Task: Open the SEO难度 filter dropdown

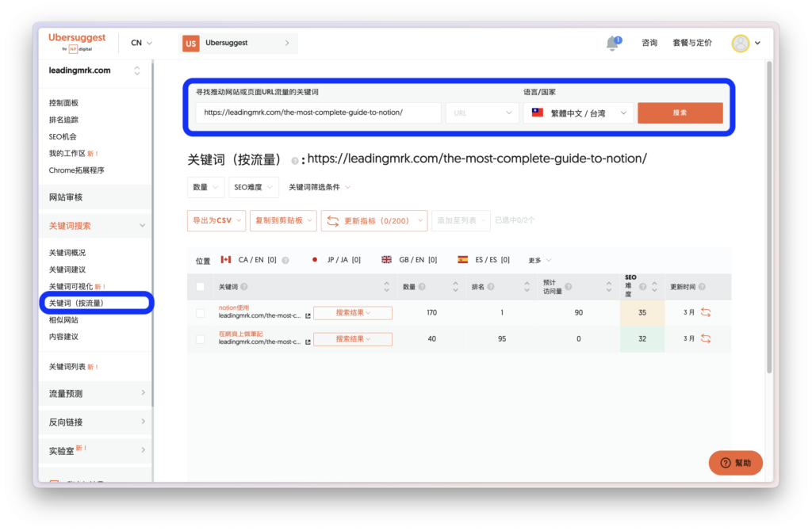Action: [x=254, y=187]
